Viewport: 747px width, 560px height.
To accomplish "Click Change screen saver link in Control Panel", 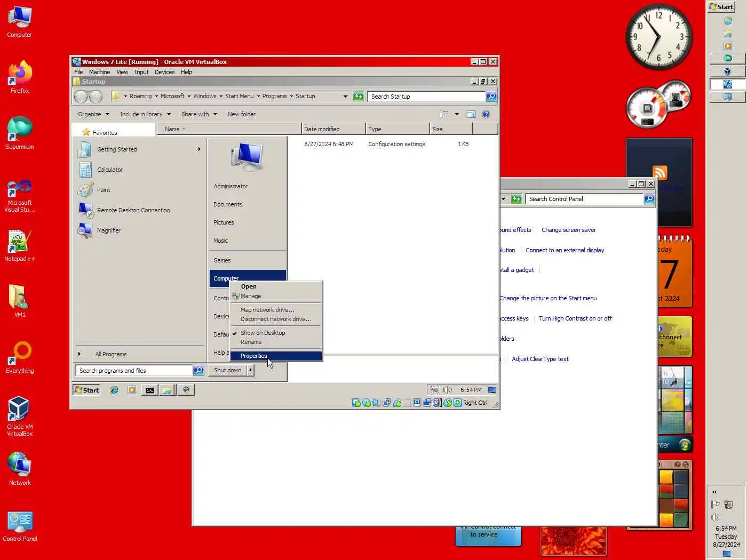I will (x=569, y=230).
